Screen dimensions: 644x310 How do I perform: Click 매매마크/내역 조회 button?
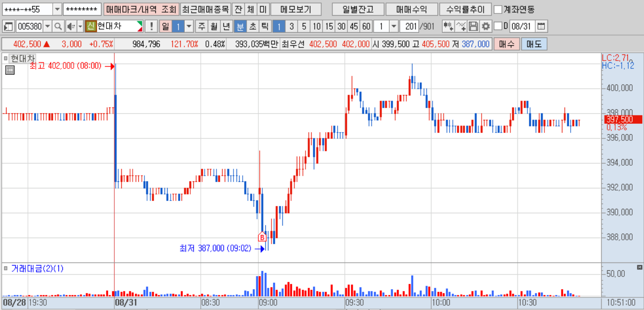[x=141, y=9]
